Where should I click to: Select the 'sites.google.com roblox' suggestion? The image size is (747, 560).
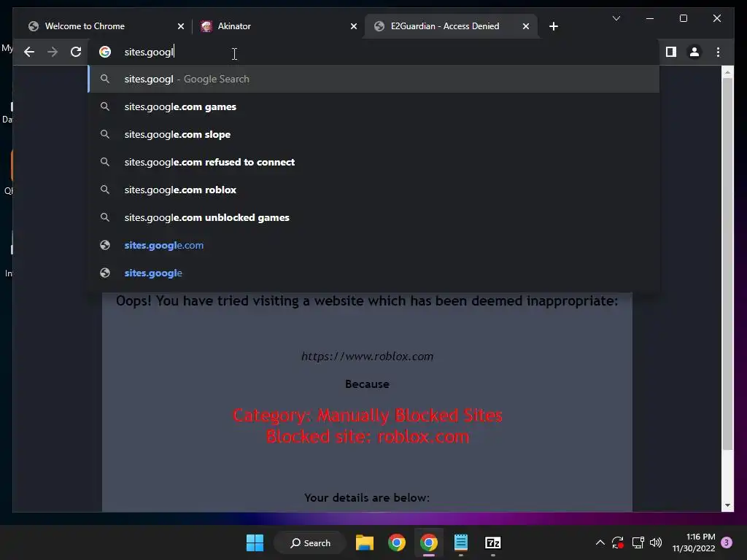(x=373, y=190)
